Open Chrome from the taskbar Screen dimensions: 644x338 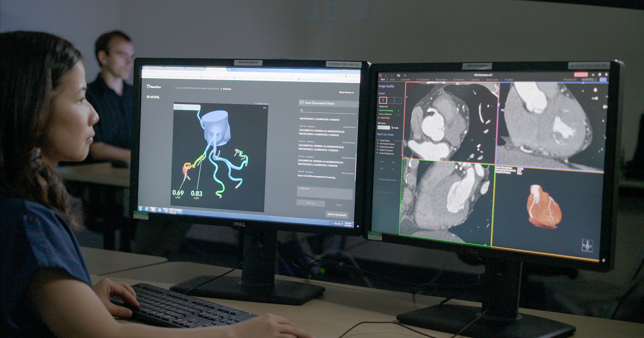pyautogui.click(x=166, y=210)
